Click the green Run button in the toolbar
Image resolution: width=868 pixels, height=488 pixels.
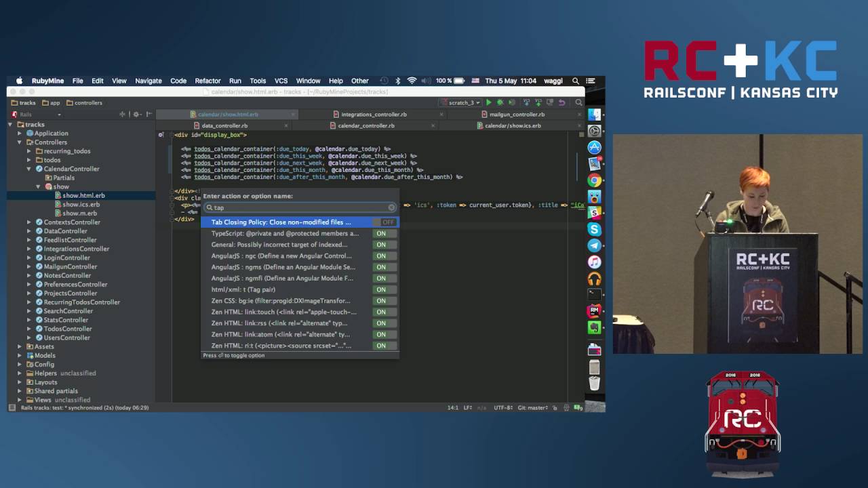pos(488,103)
